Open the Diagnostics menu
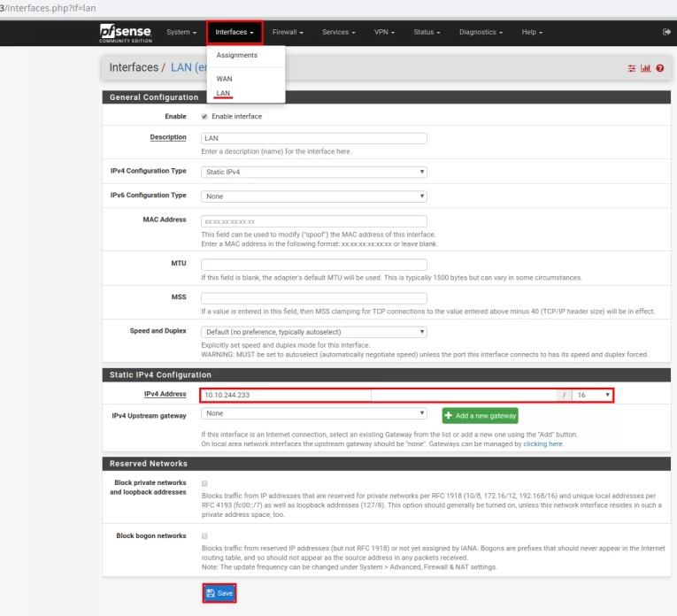 (x=481, y=33)
